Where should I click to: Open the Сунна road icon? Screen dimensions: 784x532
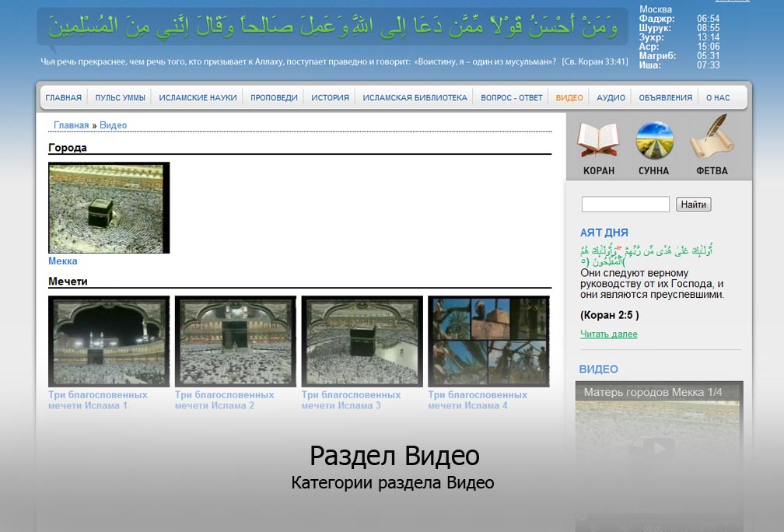click(x=655, y=140)
